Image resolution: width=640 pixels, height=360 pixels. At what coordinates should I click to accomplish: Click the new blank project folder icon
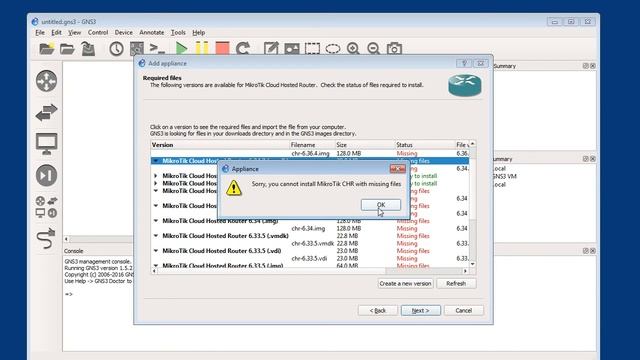[x=47, y=49]
